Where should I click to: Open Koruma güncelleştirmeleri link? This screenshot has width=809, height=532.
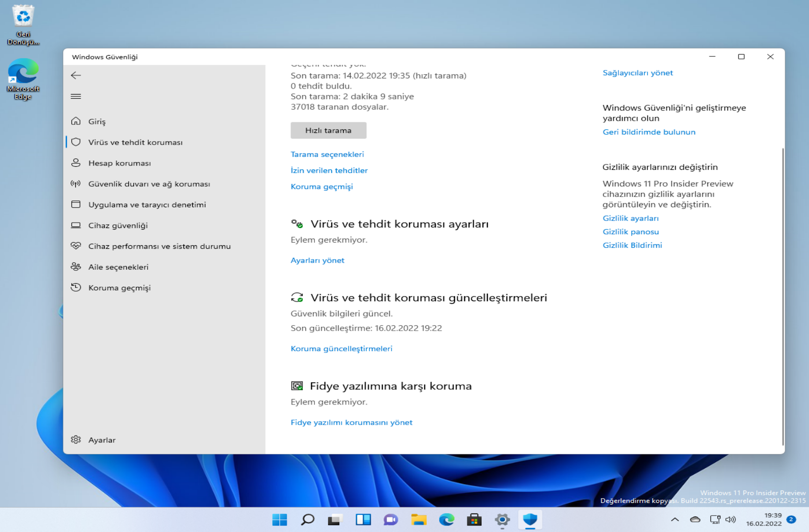(341, 348)
